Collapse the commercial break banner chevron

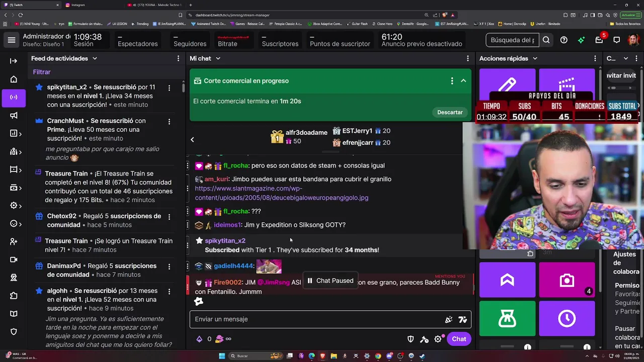(463, 81)
